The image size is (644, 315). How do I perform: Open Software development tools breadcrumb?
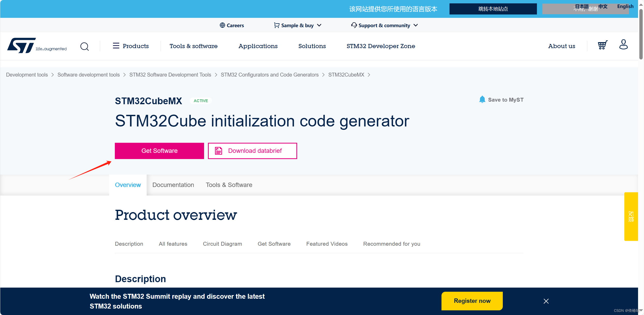pyautogui.click(x=88, y=75)
